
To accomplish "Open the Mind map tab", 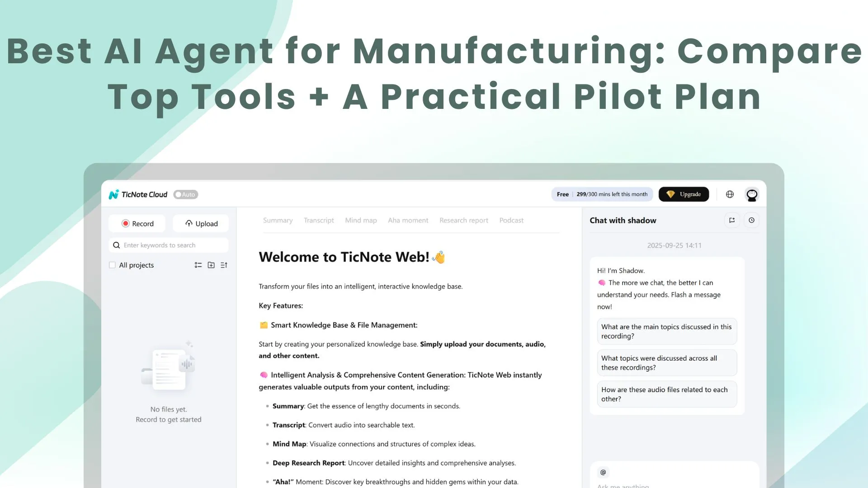I will click(361, 221).
